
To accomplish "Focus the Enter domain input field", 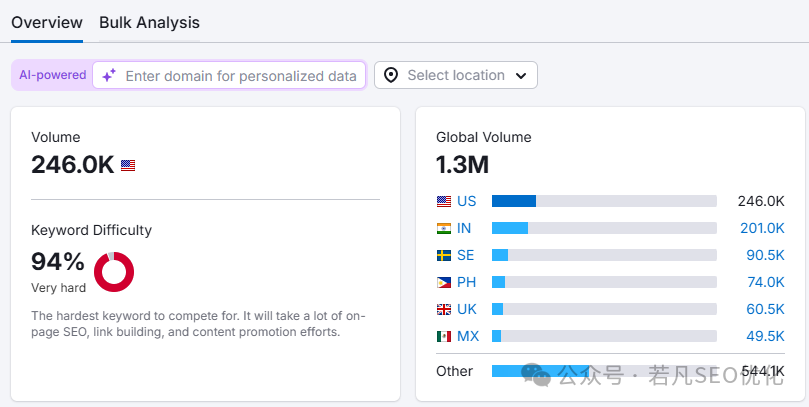I will (x=240, y=76).
